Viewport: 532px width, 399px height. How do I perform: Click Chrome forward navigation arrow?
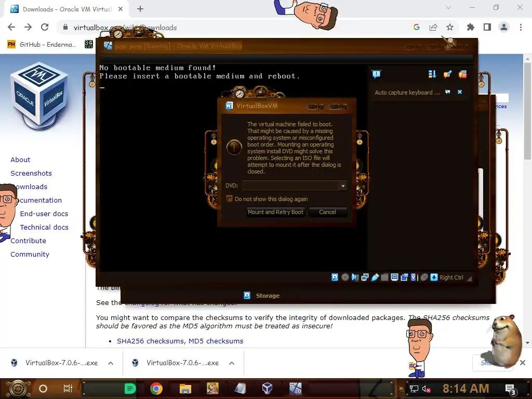(x=28, y=27)
